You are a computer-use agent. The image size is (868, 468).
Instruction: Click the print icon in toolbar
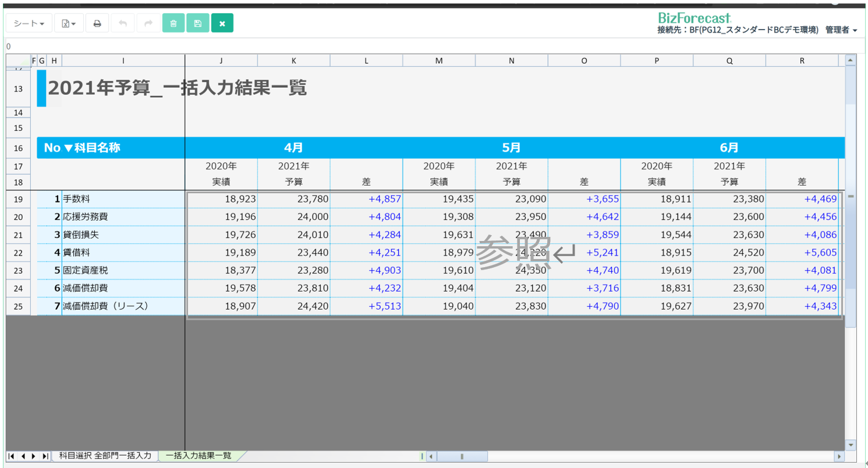click(97, 23)
